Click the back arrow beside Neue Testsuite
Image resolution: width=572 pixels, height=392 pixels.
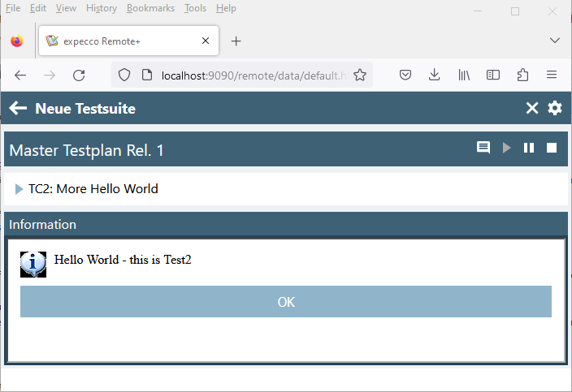tap(18, 108)
